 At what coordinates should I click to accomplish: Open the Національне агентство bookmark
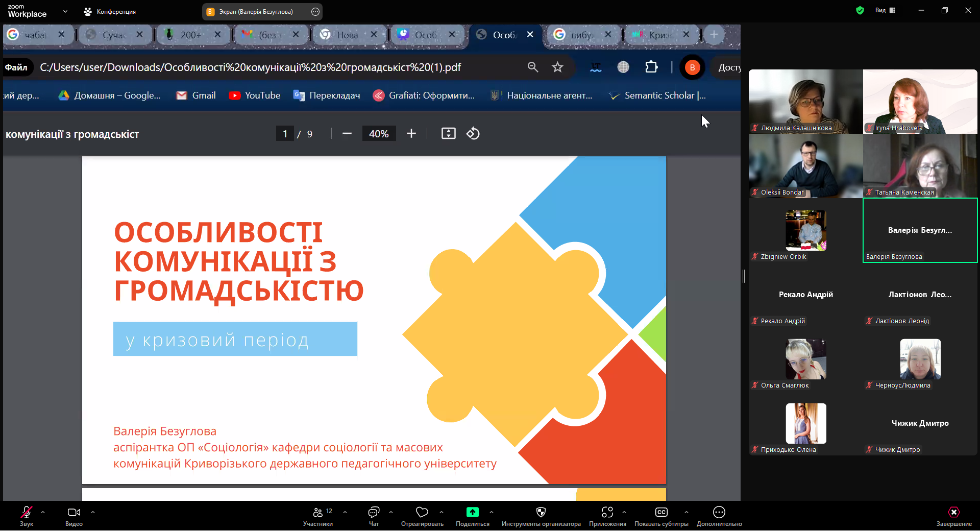[542, 95]
